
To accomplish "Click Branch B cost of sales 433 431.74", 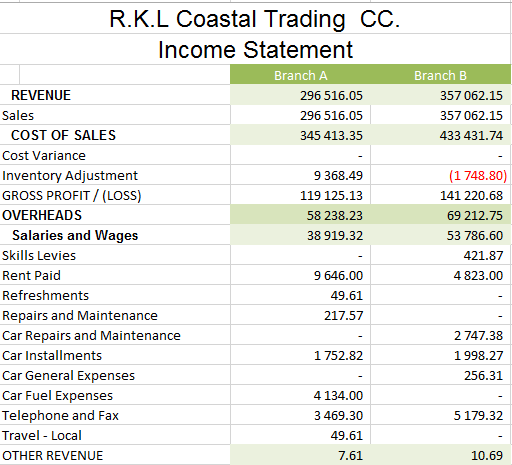I will (471, 136).
